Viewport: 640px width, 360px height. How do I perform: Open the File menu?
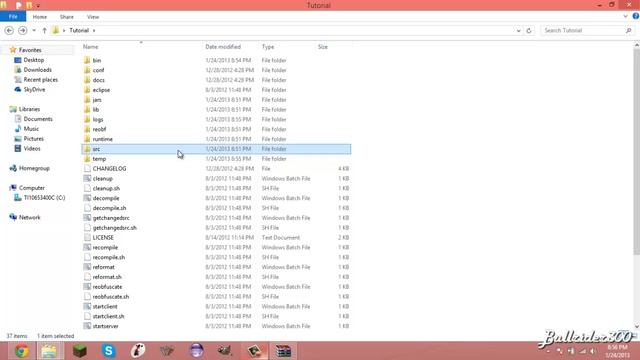[x=13, y=17]
